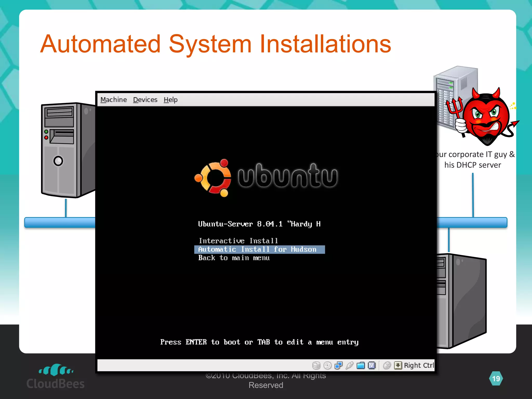Select Back to main menu entry
The width and height of the screenshot is (532, 399).
234,258
